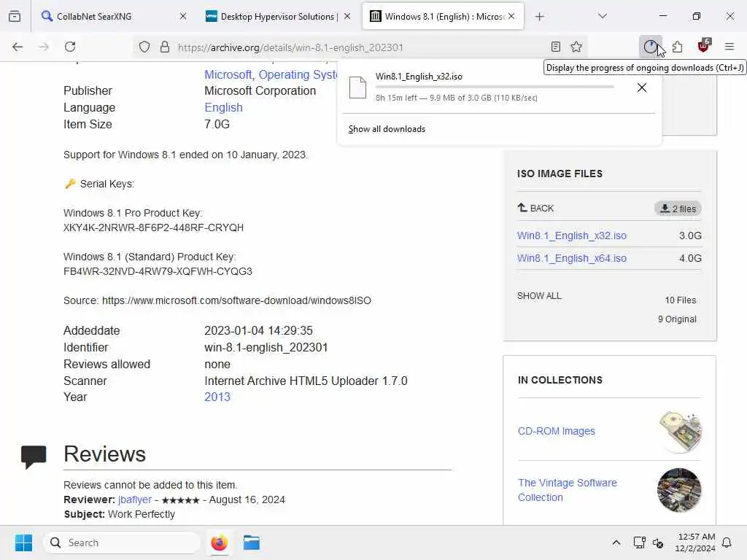This screenshot has width=747, height=560.
Task: Open File Explorer from the taskbar
Action: 251,542
